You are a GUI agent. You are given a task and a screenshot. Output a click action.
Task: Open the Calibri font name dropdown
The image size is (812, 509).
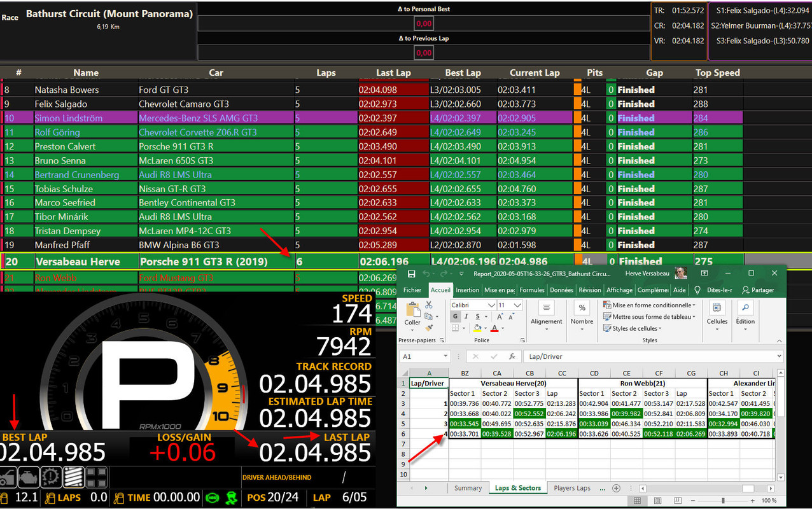click(x=491, y=305)
